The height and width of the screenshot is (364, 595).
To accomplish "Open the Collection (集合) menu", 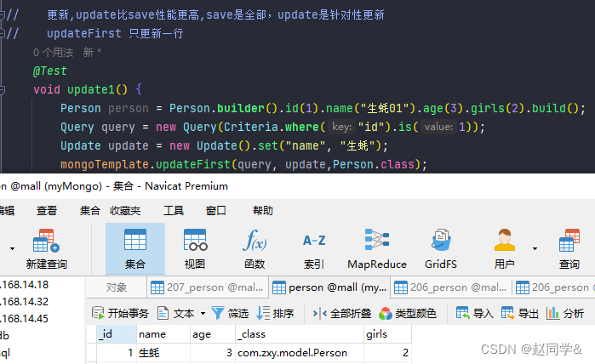I will 90,210.
